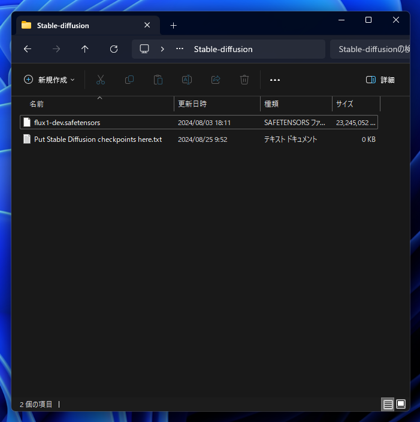Screen dimensions: 420x422
Task: Open the toolbar's more options ellipsis menu
Action: click(x=275, y=80)
